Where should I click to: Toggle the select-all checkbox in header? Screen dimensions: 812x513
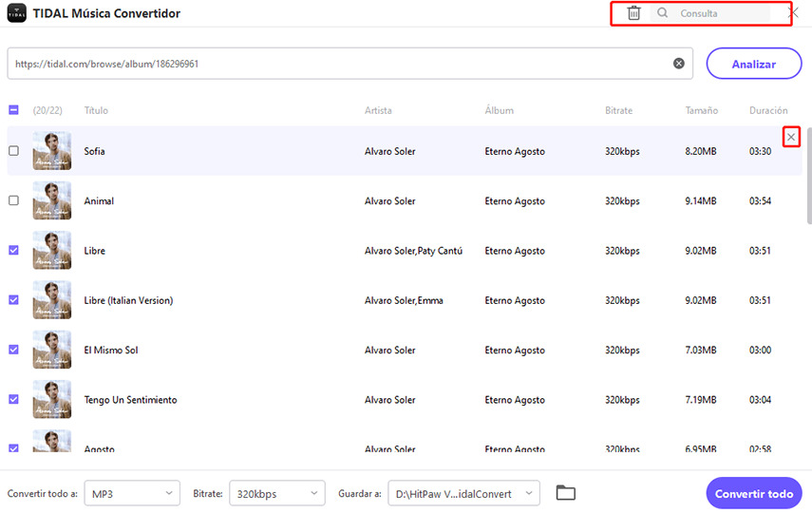[14, 110]
